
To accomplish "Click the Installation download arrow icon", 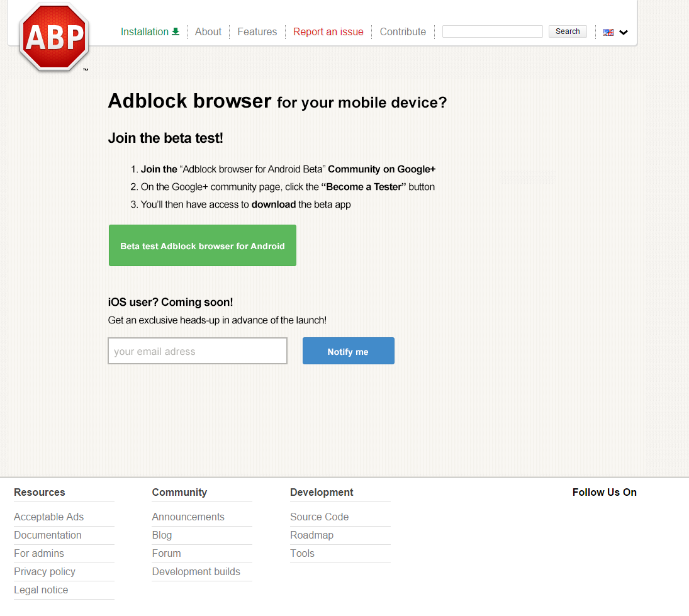I will tap(176, 31).
